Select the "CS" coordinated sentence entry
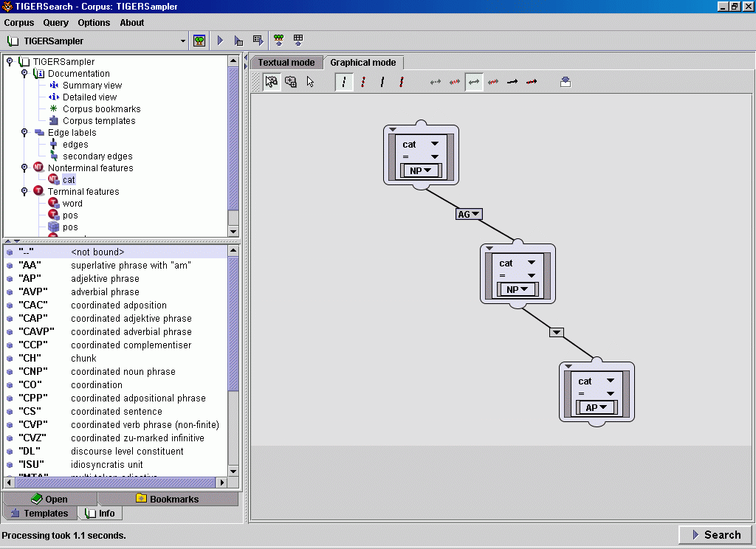Screen dimensions: 756x549 (x=116, y=411)
